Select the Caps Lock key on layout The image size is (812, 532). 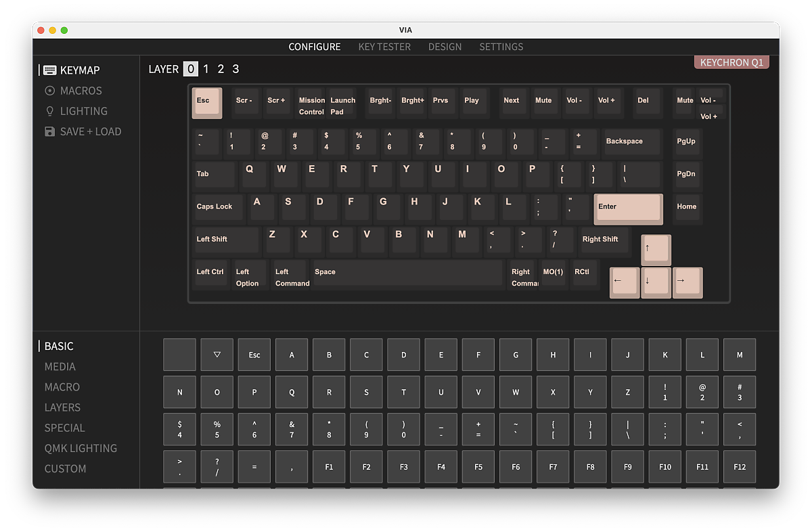(x=218, y=208)
